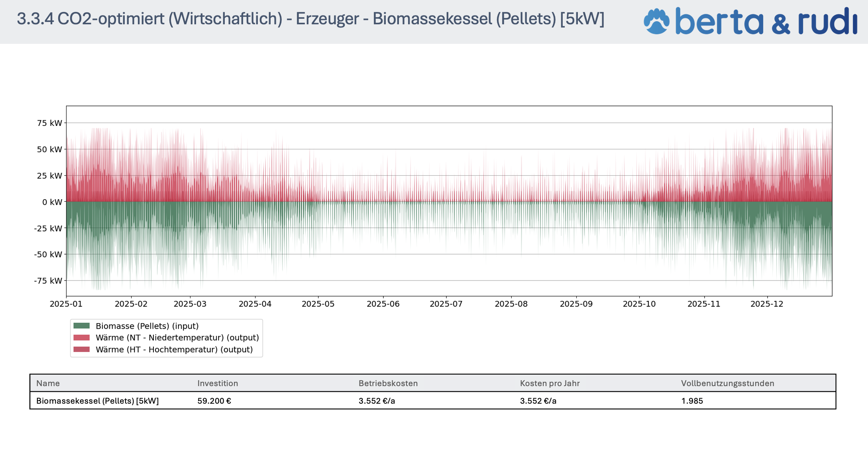Click the Kosten pro Jahr column header
The image size is (868, 471).
(x=550, y=383)
